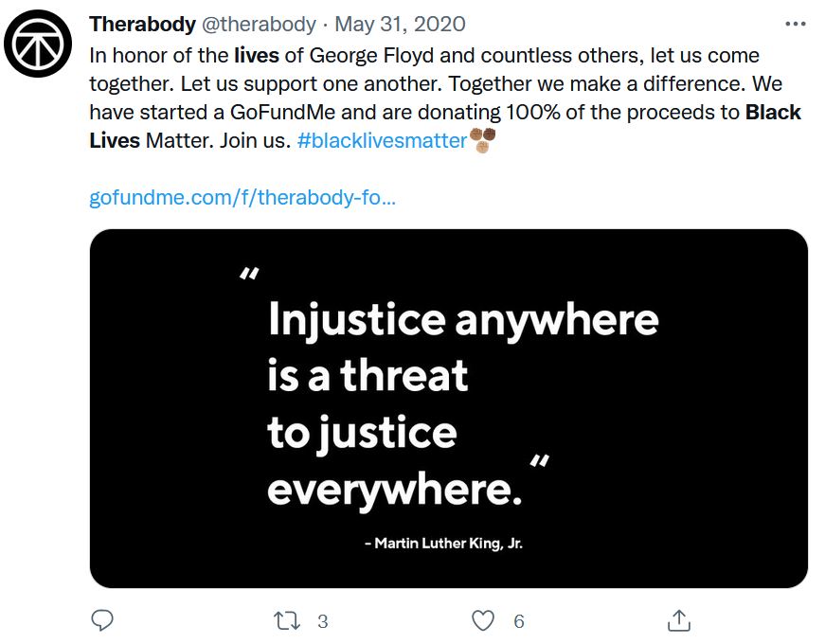Like the tweet with the heart icon

coord(483,620)
